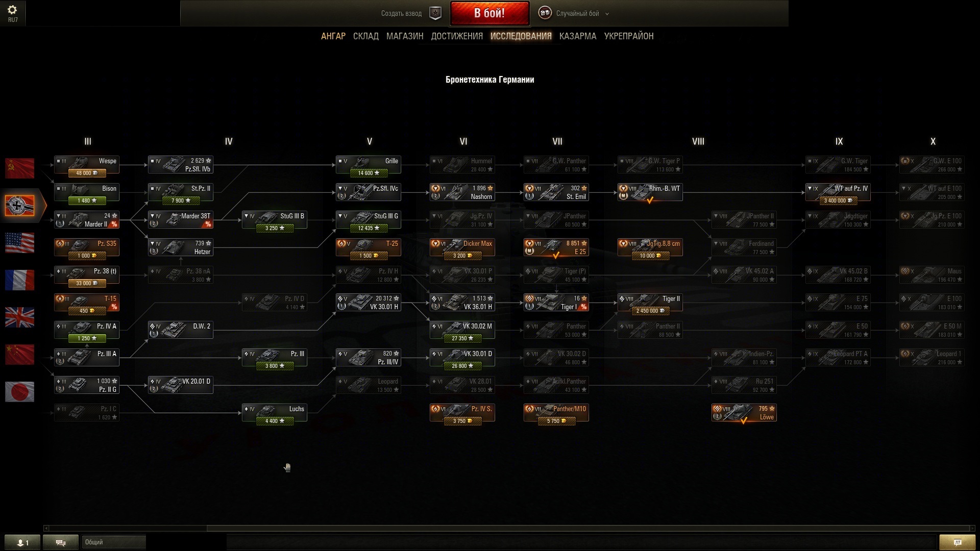Open the notifications icon at bottom right
This screenshot has height=551, width=980.
coord(957,542)
